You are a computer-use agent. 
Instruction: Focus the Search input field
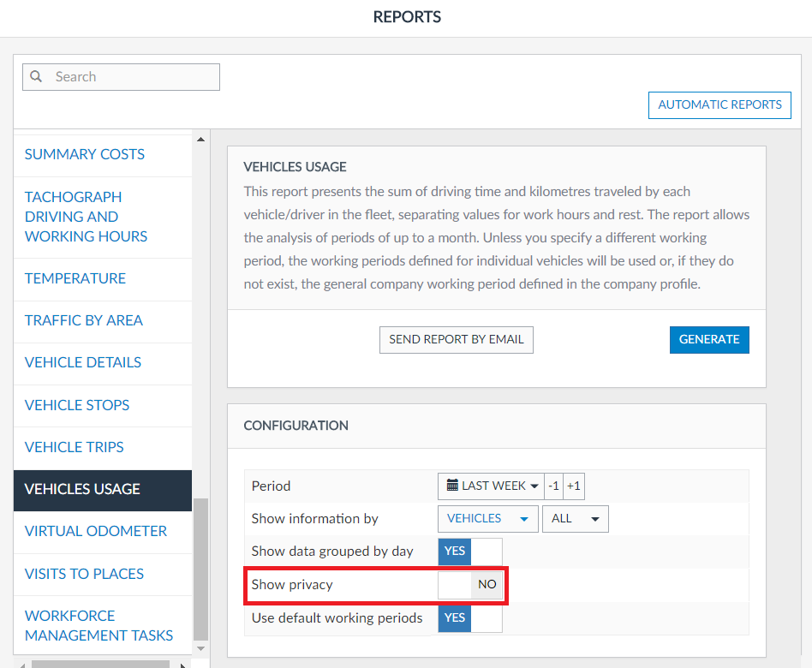[133, 77]
